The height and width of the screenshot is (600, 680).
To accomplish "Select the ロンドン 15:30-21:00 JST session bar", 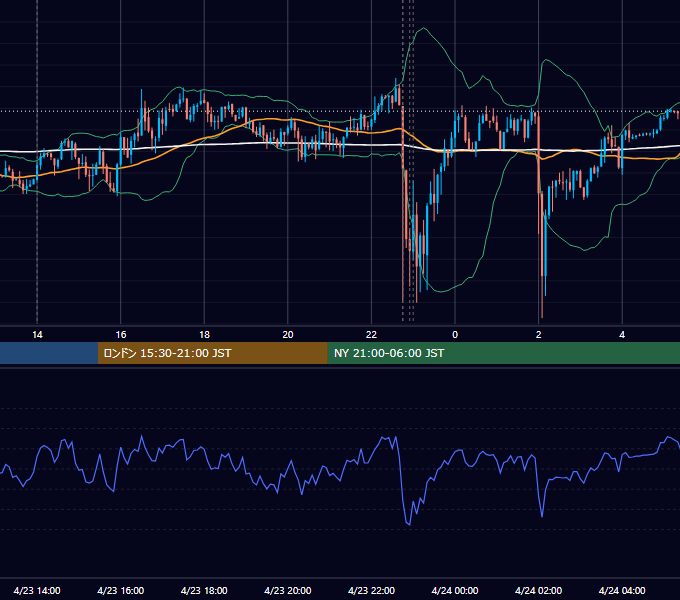I will [212, 353].
